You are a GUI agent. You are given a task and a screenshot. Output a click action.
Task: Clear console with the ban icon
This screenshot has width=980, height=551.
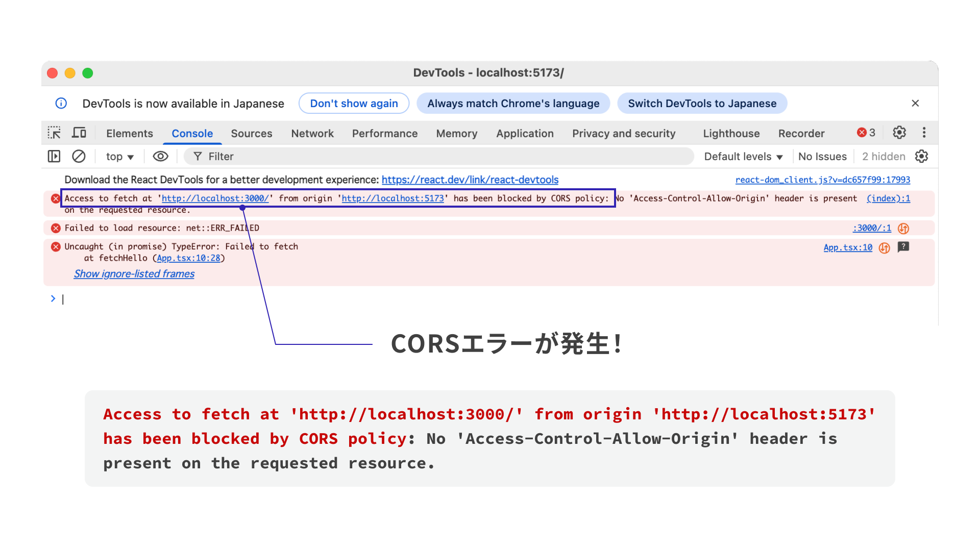(x=79, y=157)
